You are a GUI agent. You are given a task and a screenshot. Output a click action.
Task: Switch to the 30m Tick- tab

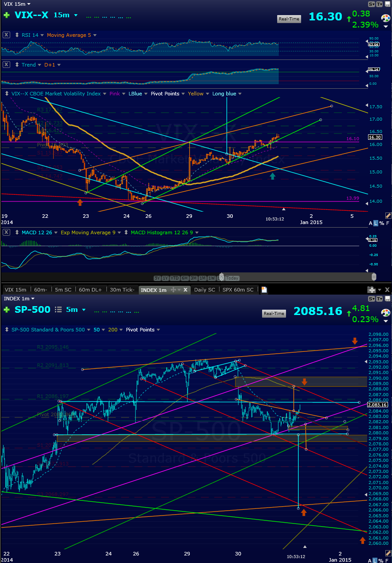tap(122, 290)
